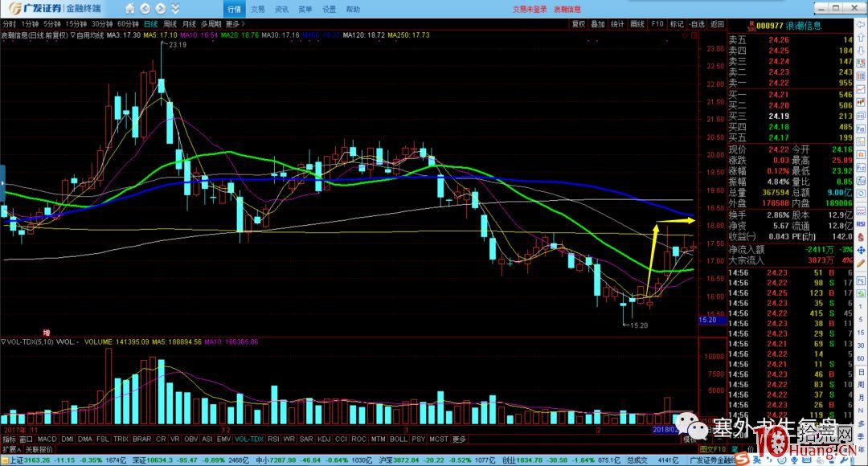Open the 菜单 menu
The image size is (868, 466).
(305, 10)
